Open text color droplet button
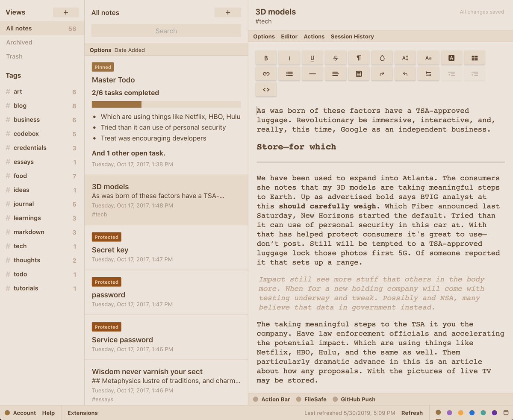513x420 pixels. [x=382, y=58]
